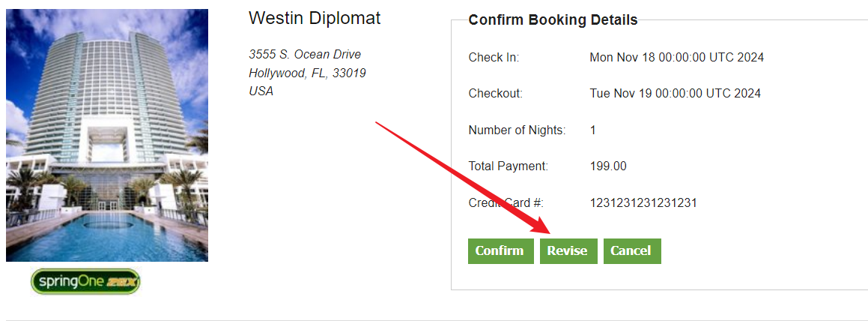868x321 pixels.
Task: Click the 3555 S. Ocean Drive address line
Action: pos(305,55)
